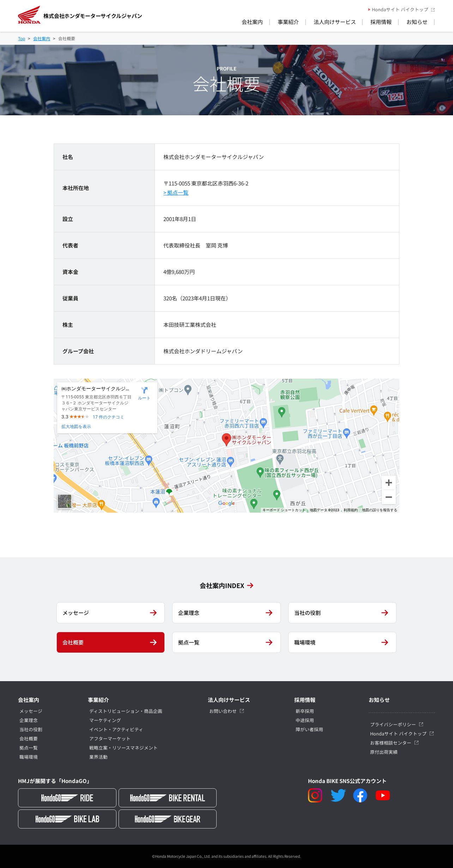Click footer link アフターマーケット
Viewport: 453px width, 868px height.
110,739
